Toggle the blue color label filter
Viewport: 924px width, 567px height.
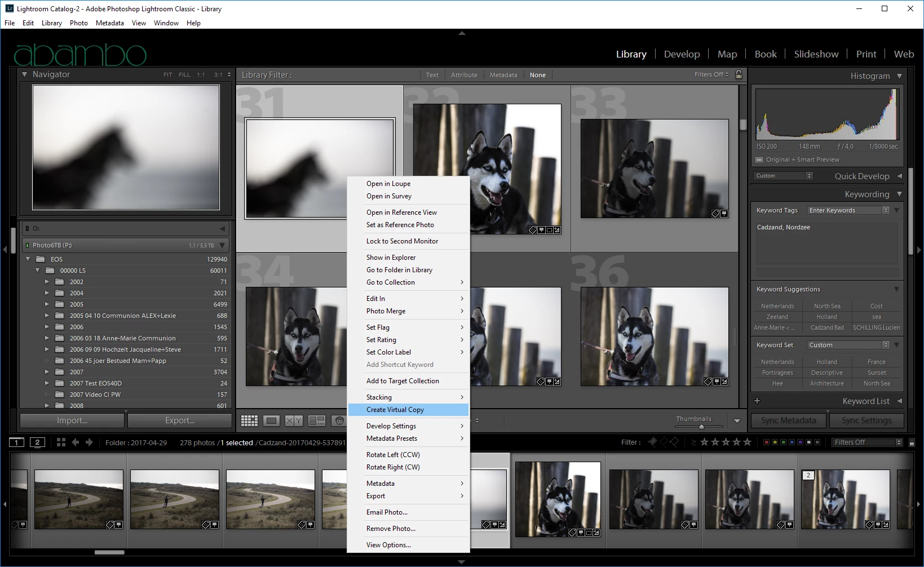click(x=792, y=442)
